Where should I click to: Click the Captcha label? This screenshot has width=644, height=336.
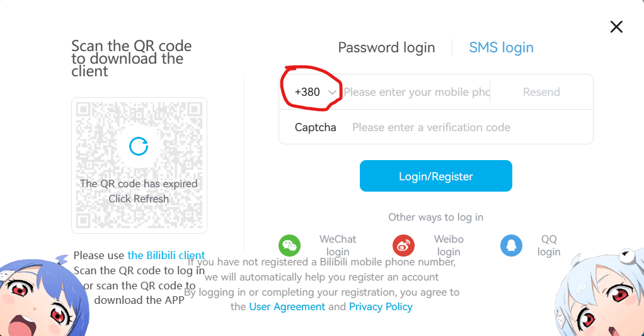click(315, 127)
